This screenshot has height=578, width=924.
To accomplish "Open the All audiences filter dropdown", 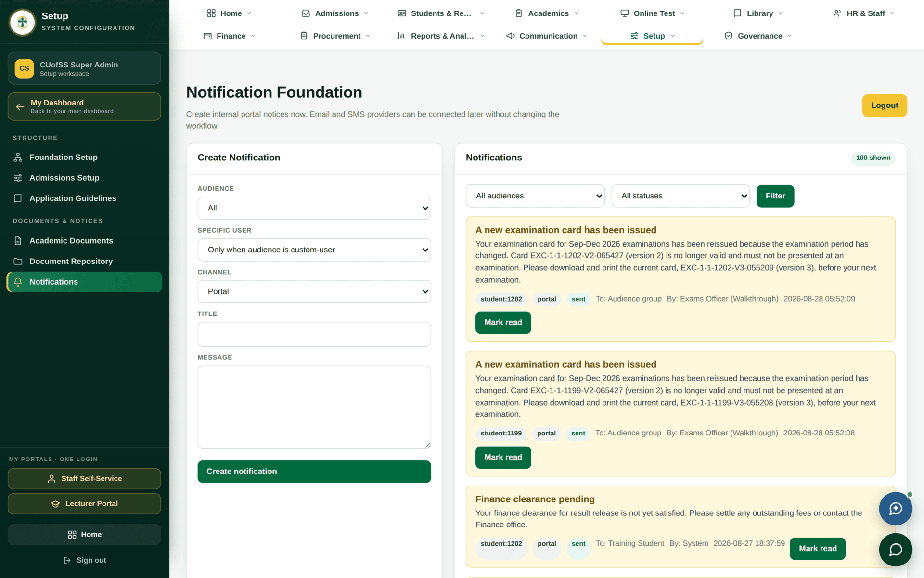I will coord(535,196).
